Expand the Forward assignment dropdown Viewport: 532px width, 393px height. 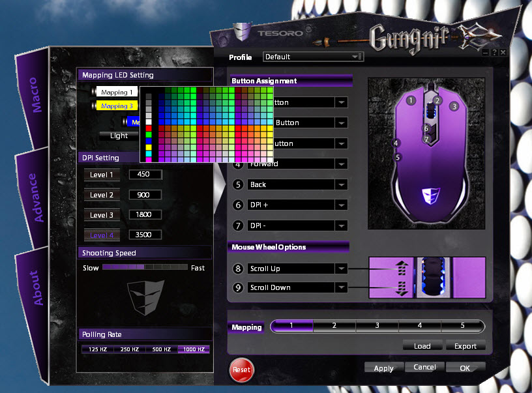pyautogui.click(x=342, y=164)
